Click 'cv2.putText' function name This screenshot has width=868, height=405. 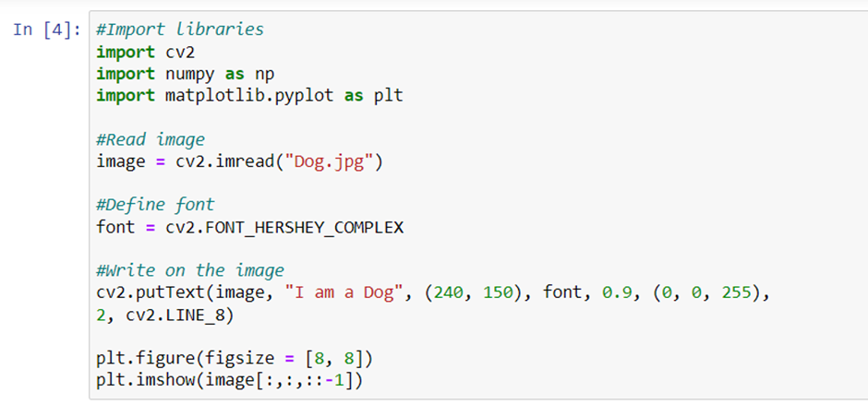(x=150, y=292)
